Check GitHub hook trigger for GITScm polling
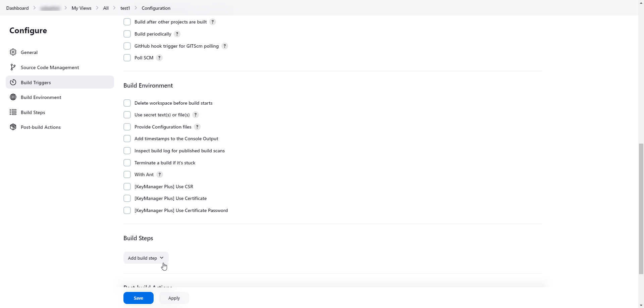This screenshot has width=644, height=308. pos(127,46)
